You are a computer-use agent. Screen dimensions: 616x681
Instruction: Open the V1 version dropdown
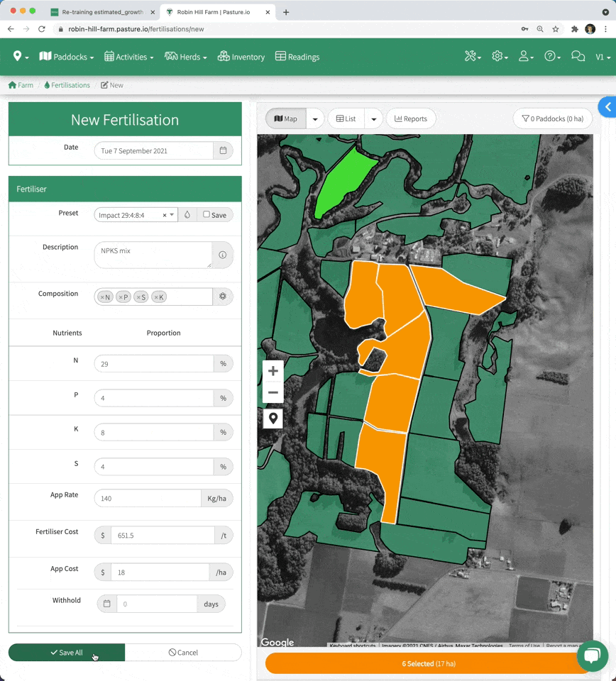coord(603,57)
